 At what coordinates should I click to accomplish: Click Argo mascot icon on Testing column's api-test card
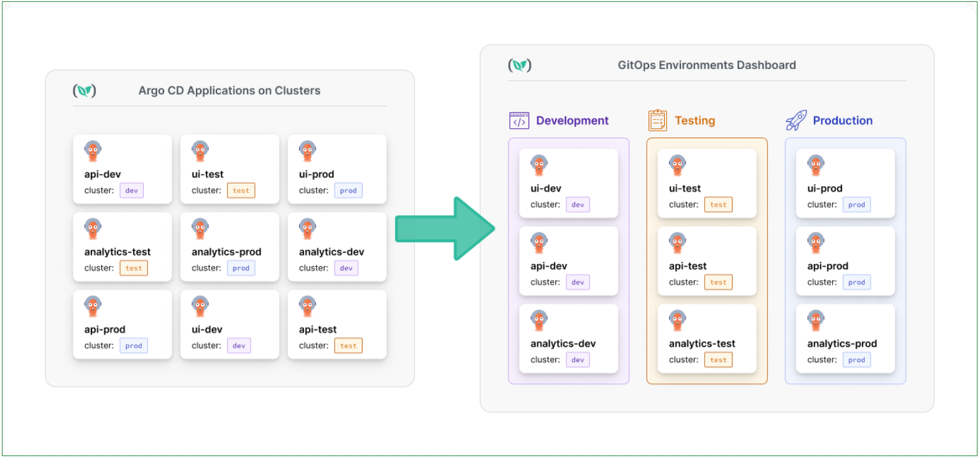pyautogui.click(x=677, y=243)
